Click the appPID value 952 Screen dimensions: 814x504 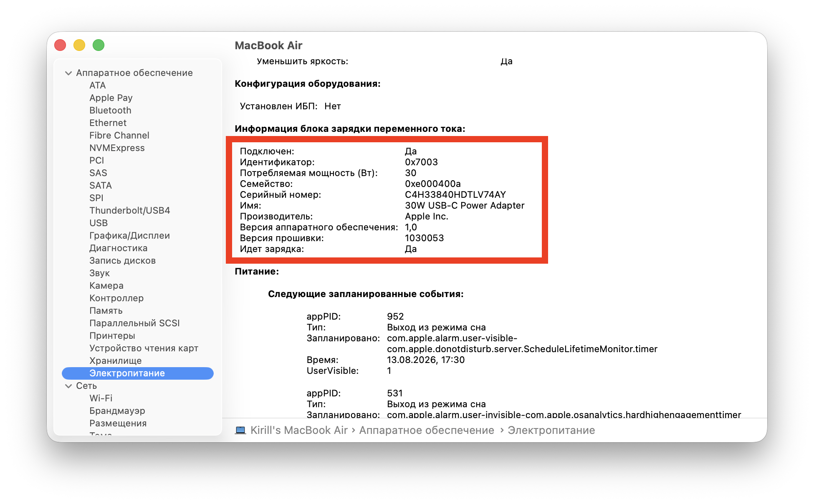pos(395,316)
